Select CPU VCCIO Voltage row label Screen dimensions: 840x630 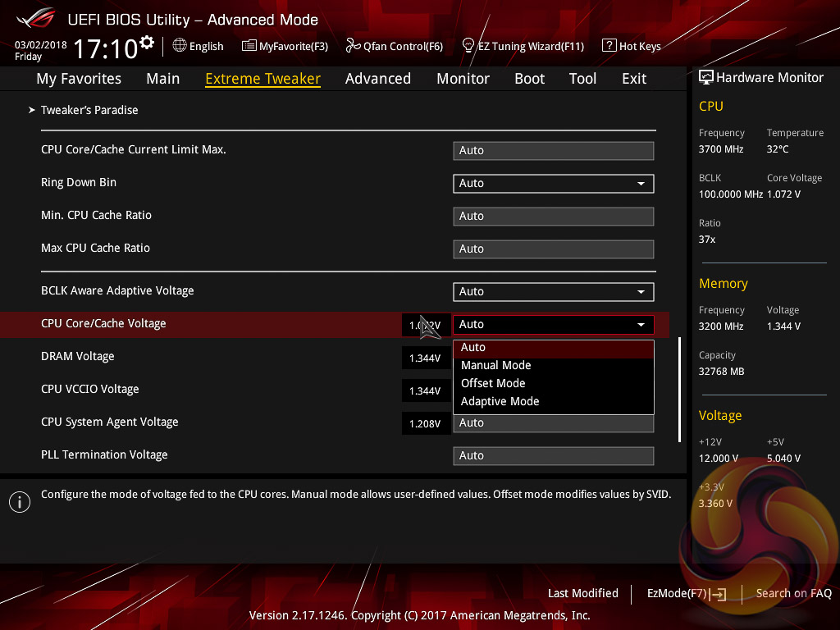coord(90,390)
